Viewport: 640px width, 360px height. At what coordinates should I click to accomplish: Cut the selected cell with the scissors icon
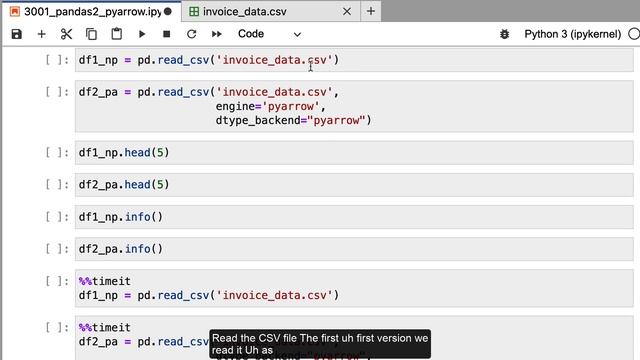tap(66, 34)
